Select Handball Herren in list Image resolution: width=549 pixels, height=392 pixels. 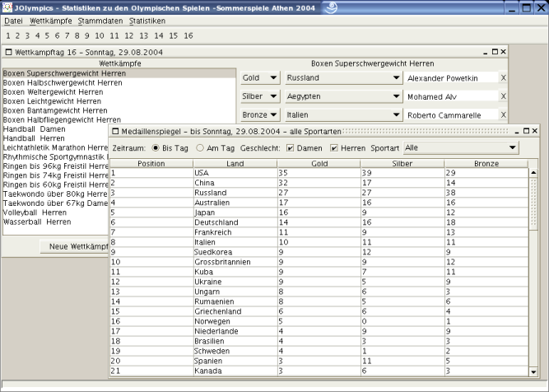click(56, 138)
